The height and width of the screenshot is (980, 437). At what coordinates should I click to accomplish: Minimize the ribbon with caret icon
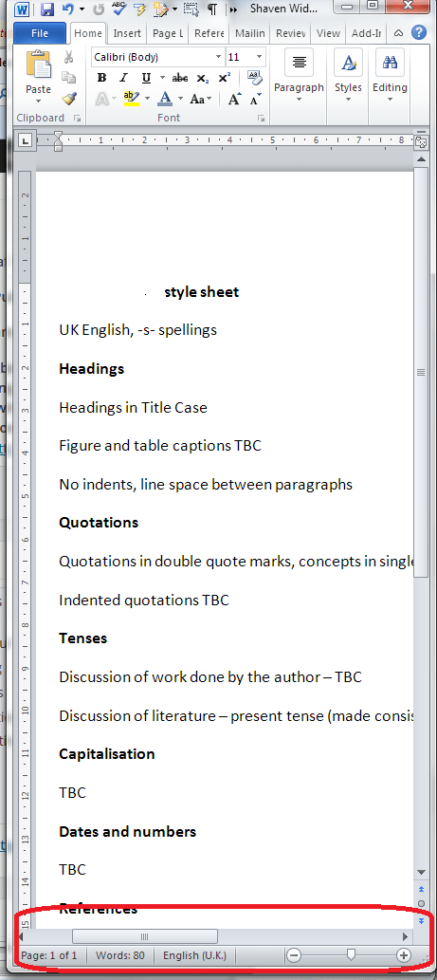tap(398, 32)
